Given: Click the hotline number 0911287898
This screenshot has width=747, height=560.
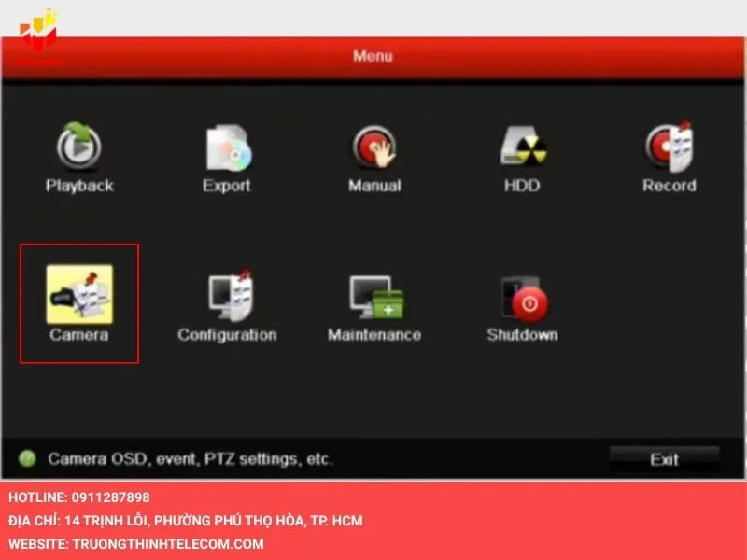Looking at the screenshot, I should click(x=109, y=497).
